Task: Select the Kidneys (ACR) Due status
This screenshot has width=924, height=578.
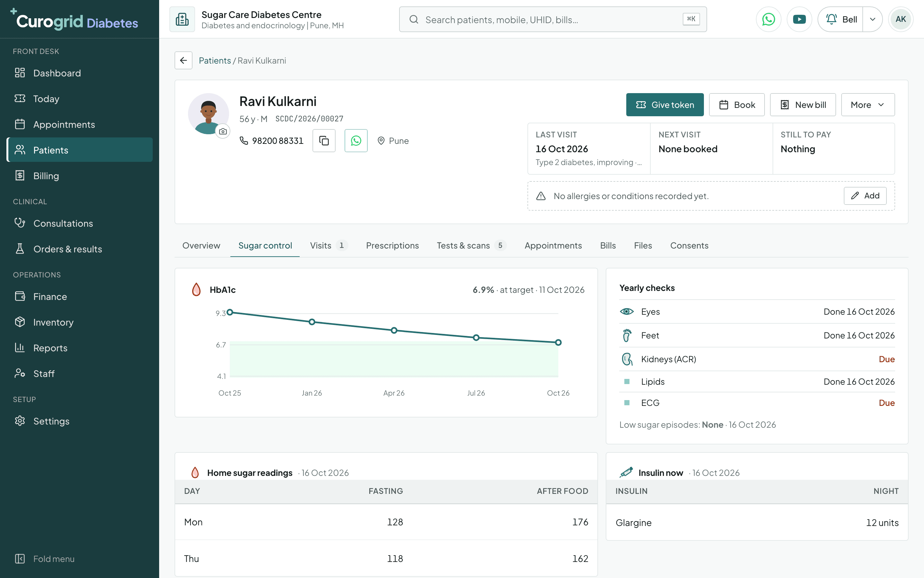Action: click(x=886, y=359)
